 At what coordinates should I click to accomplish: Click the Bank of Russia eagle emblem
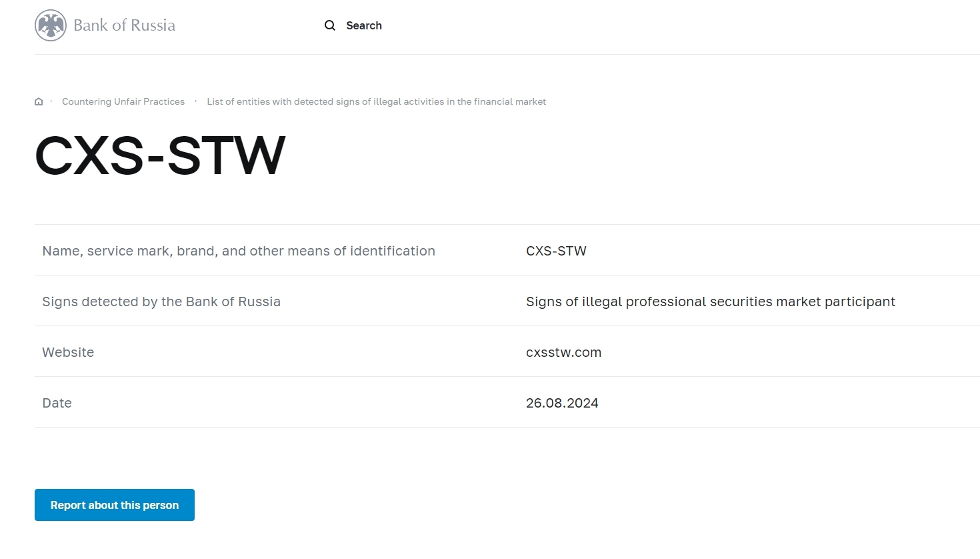click(x=51, y=26)
